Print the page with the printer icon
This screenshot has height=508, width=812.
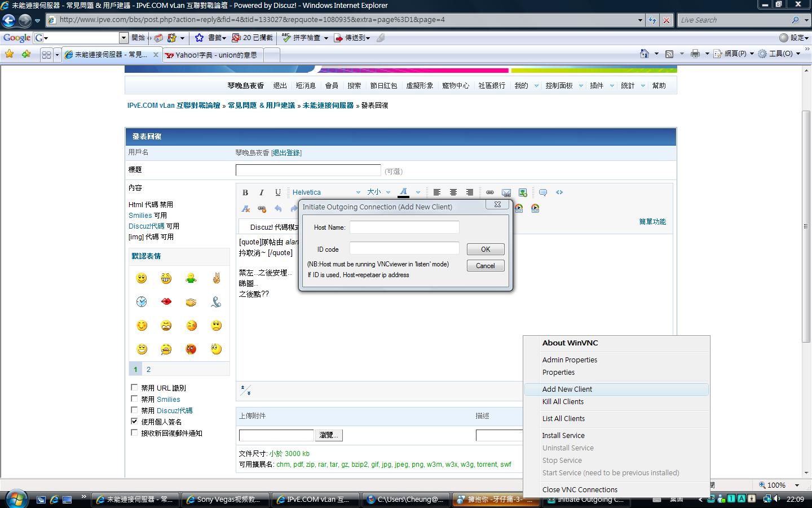coord(695,54)
